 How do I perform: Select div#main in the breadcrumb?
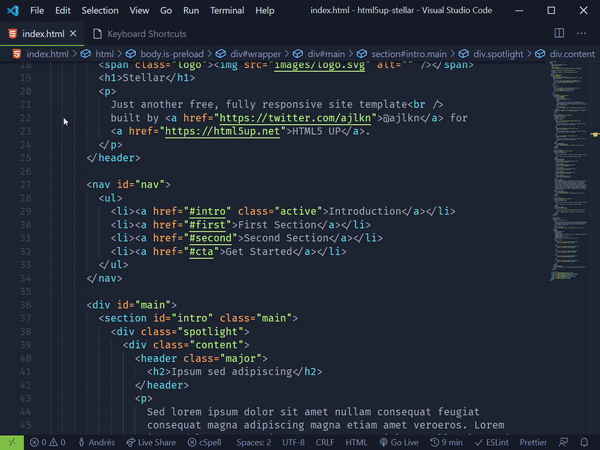pos(326,54)
